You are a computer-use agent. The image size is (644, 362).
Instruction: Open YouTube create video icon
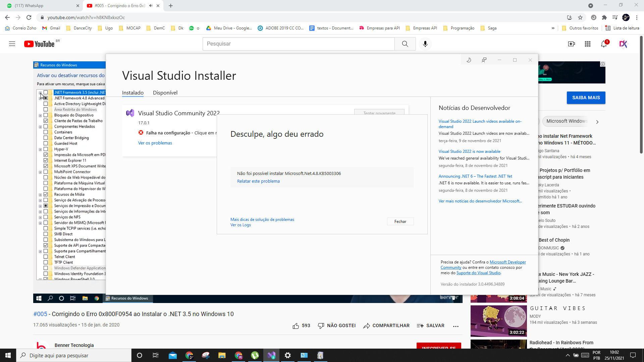tap(572, 44)
